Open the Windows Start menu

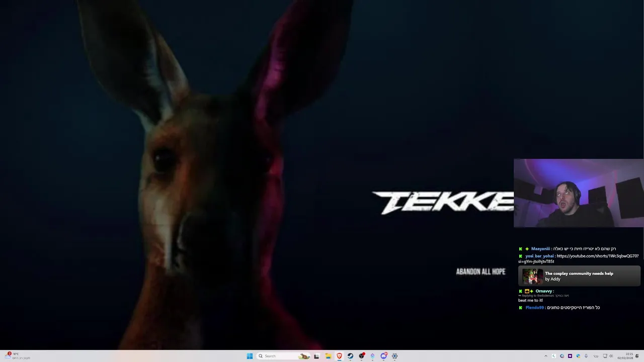coord(250,356)
